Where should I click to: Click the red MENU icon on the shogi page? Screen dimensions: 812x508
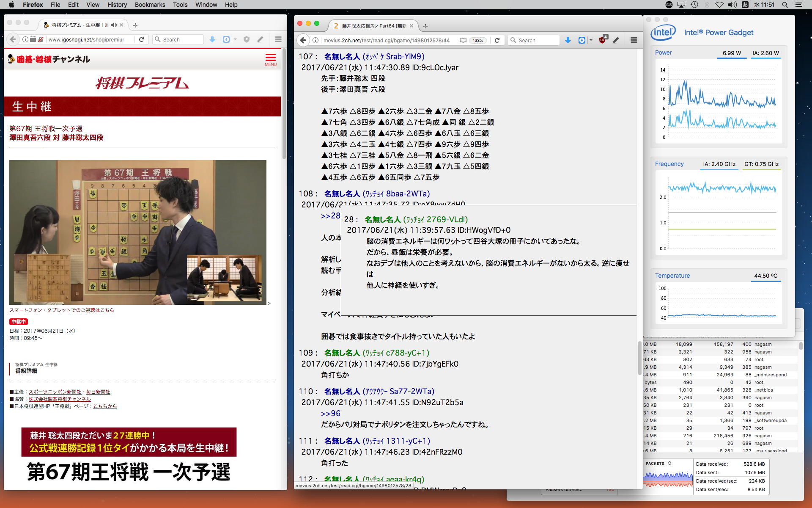coord(271,60)
